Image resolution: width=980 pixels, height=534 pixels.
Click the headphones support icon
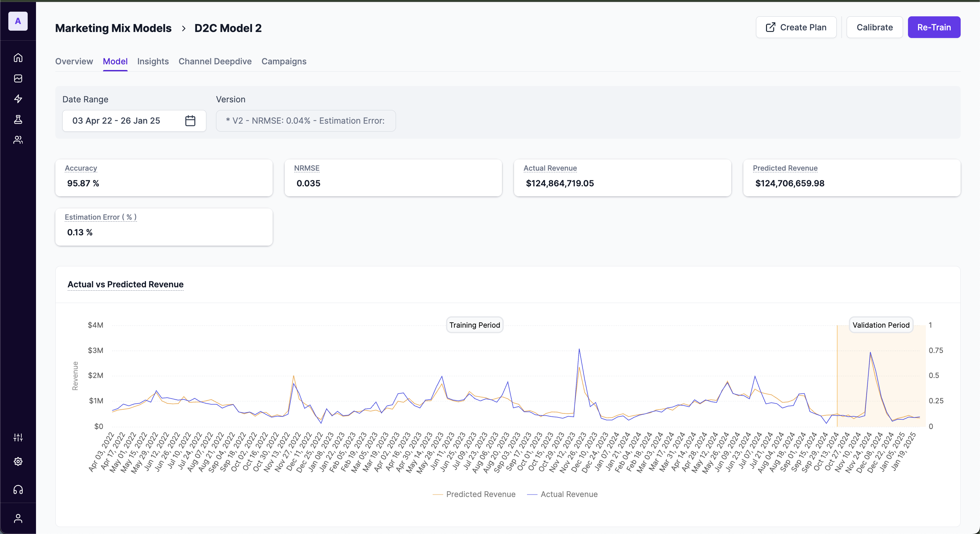tap(18, 489)
